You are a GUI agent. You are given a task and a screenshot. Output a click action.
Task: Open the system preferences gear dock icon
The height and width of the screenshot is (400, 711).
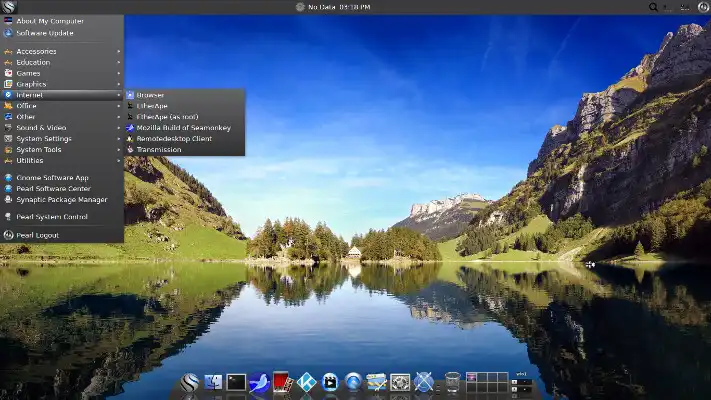point(400,381)
